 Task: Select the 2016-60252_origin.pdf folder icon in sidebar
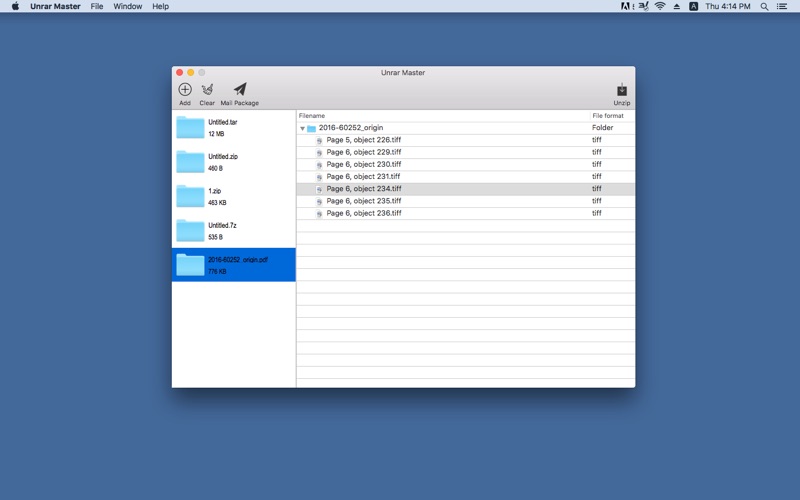(x=190, y=265)
